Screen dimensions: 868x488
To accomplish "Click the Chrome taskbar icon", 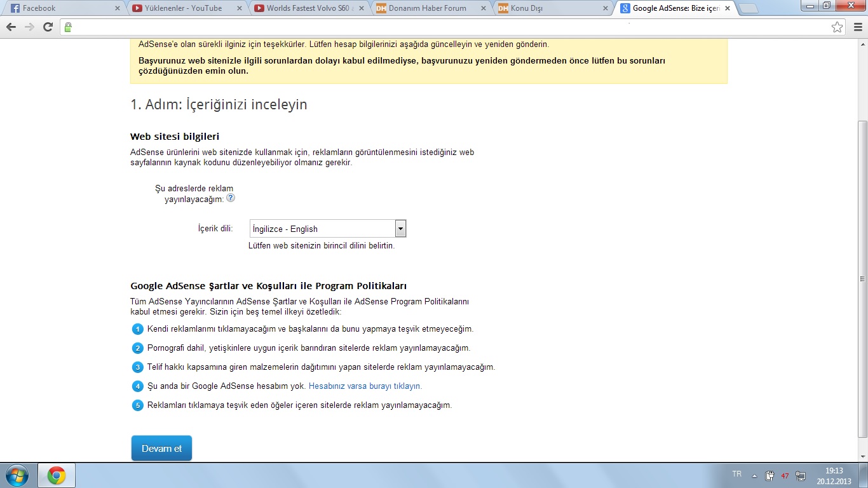I will pos(57,475).
